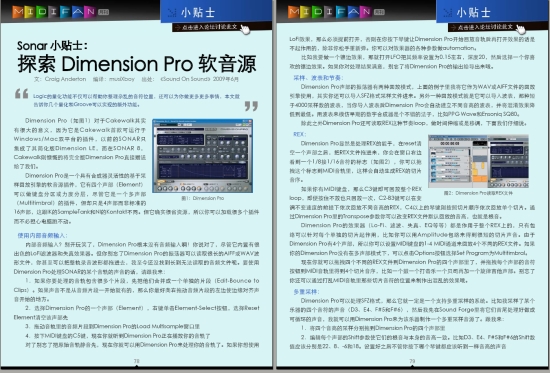
Task: Click the opening quotation mark icon
Action: click(22, 94)
